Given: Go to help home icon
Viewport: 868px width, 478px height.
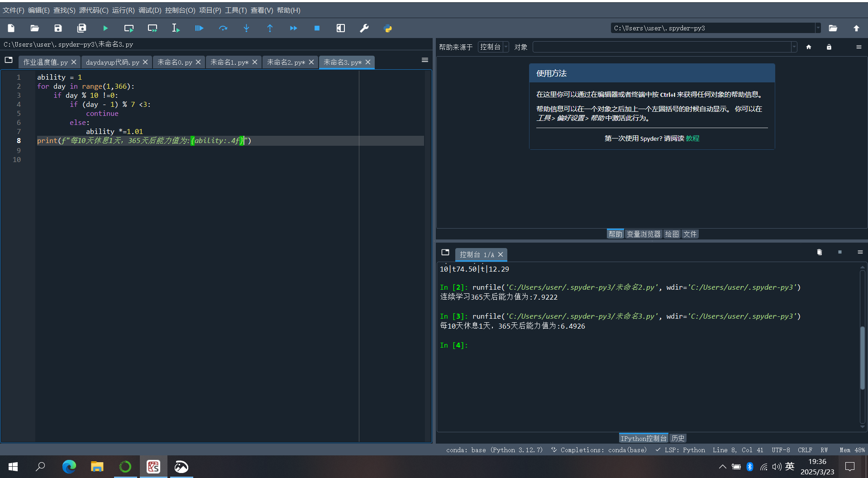Looking at the screenshot, I should 809,47.
